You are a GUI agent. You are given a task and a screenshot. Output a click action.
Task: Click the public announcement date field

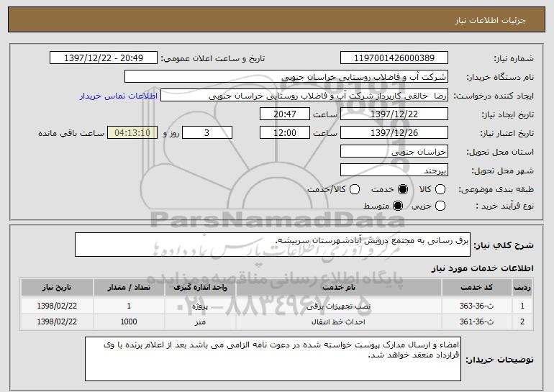coord(104,58)
